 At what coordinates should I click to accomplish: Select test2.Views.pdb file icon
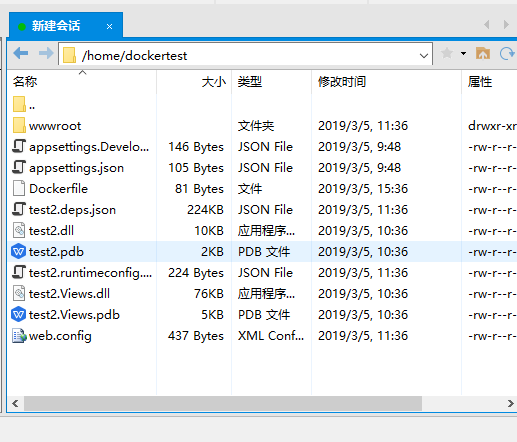tap(18, 314)
